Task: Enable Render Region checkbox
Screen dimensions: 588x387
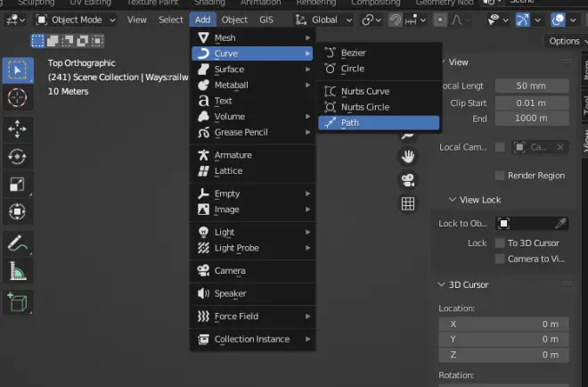Action: click(500, 176)
